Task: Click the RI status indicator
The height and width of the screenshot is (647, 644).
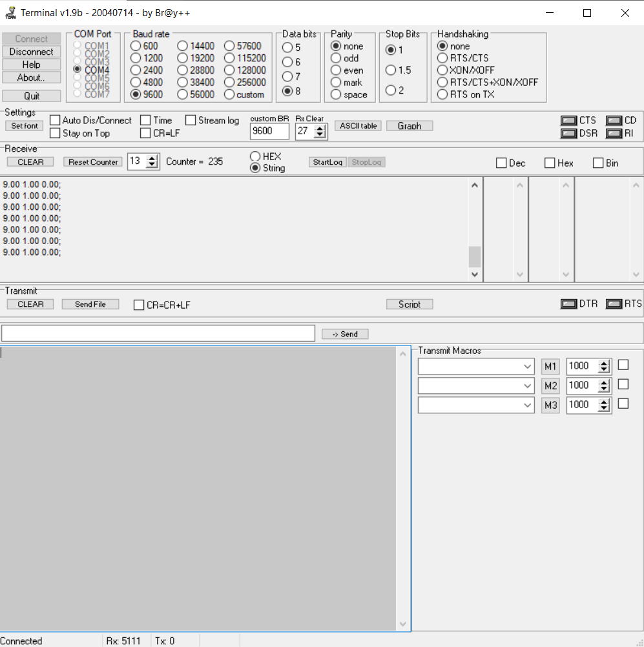Action: pos(614,134)
